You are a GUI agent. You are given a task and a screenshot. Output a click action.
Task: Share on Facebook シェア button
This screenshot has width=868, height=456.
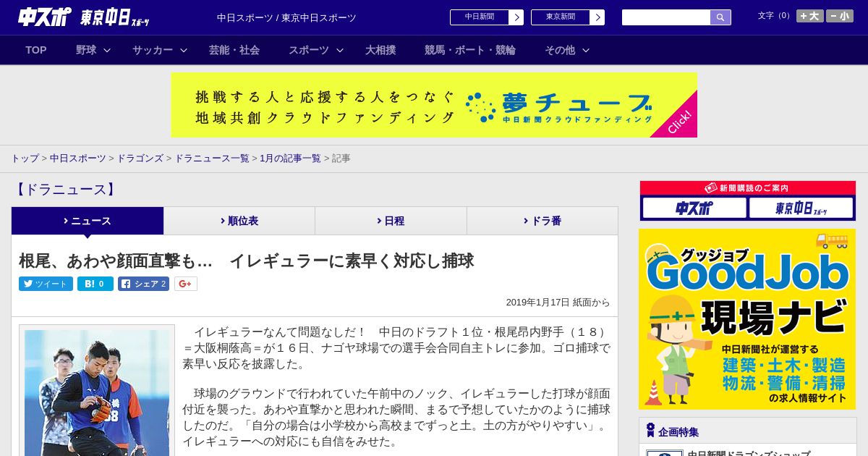pyautogui.click(x=143, y=284)
